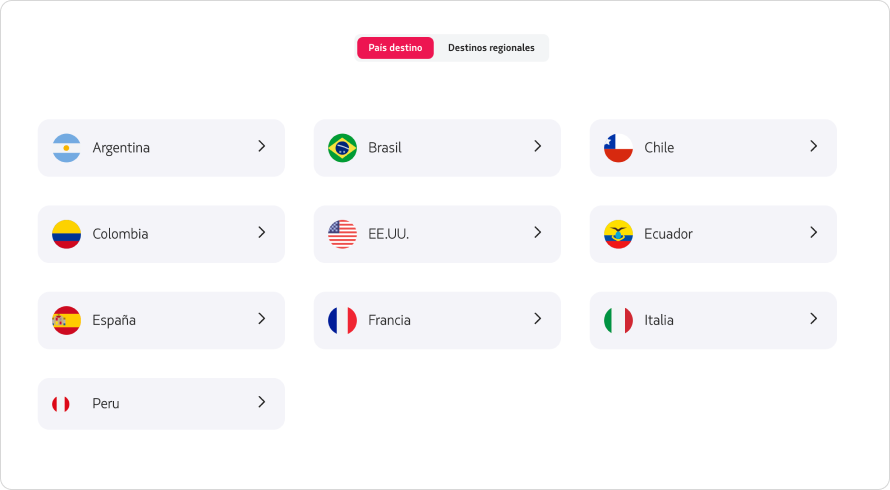Click the Chile flag icon

click(618, 148)
